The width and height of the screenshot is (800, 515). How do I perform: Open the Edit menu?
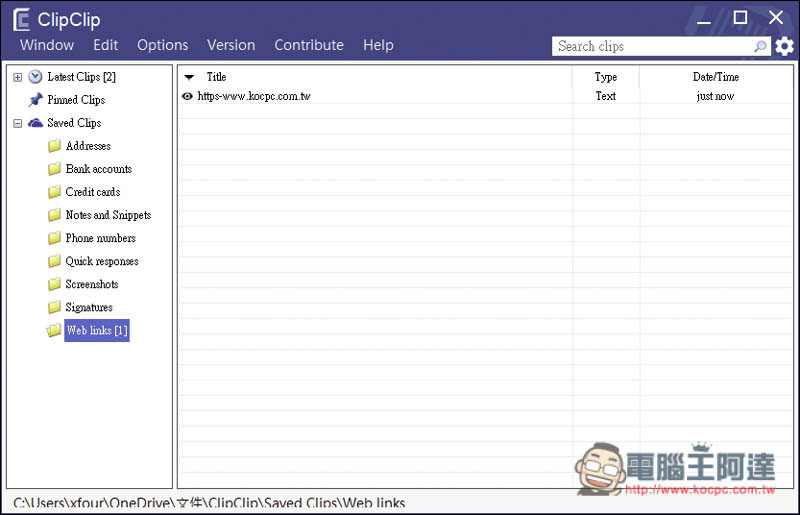(106, 45)
